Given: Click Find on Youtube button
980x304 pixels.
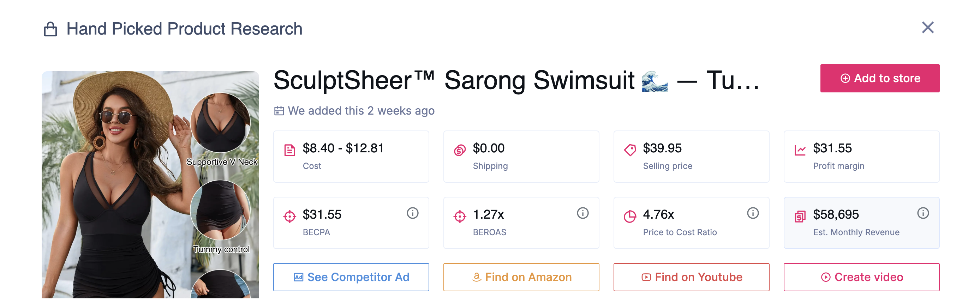Looking at the screenshot, I should coord(691,277).
